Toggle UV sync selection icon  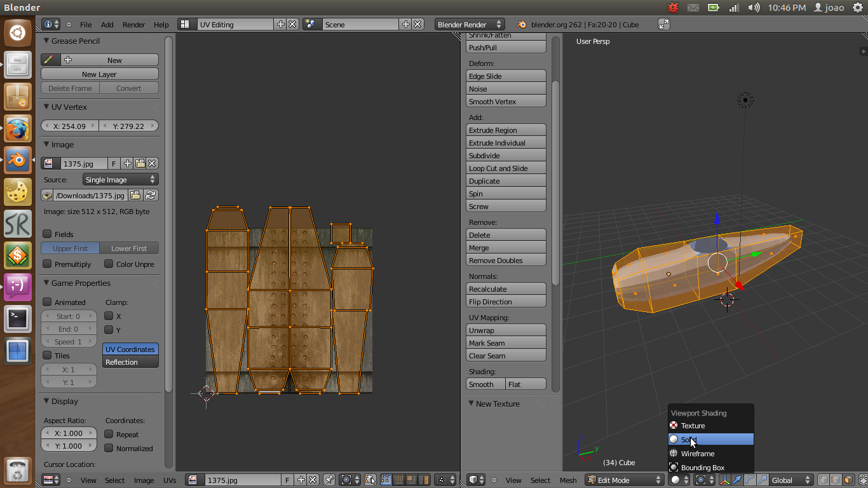coord(370,480)
